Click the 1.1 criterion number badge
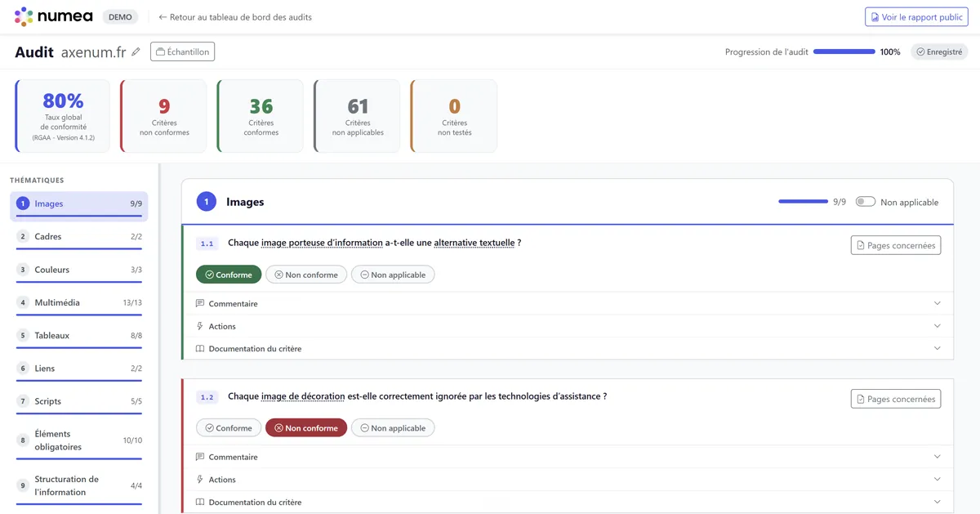The width and height of the screenshot is (980, 514). pos(207,244)
